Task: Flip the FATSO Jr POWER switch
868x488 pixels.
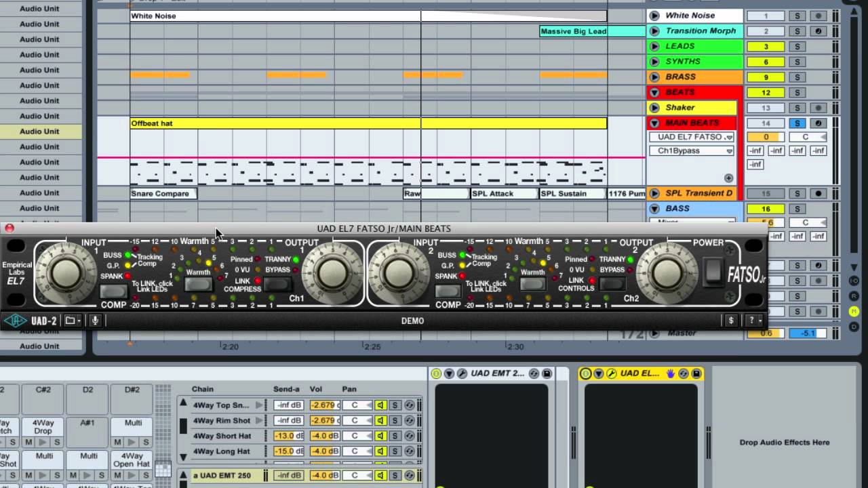Action: (712, 272)
